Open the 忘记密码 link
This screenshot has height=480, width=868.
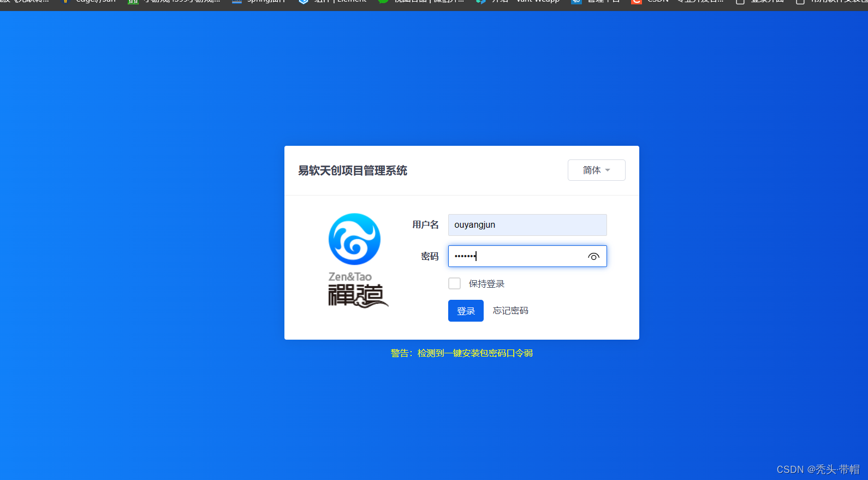(510, 311)
